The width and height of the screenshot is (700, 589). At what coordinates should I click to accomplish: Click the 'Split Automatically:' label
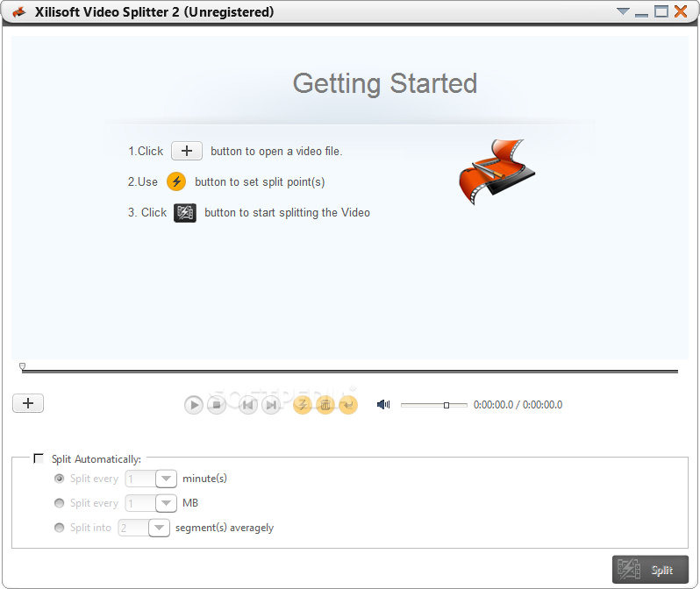coord(96,459)
